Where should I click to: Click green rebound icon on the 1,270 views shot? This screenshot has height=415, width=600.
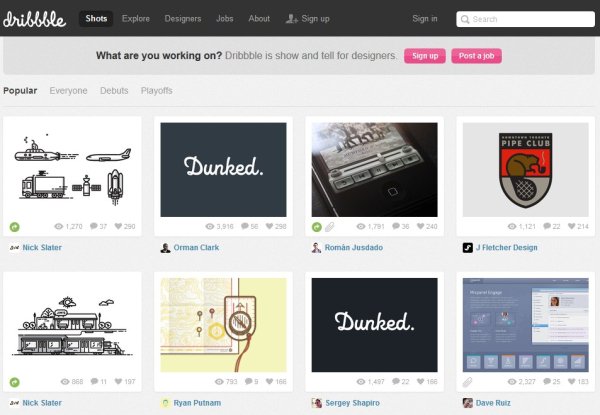pyautogui.click(x=15, y=227)
